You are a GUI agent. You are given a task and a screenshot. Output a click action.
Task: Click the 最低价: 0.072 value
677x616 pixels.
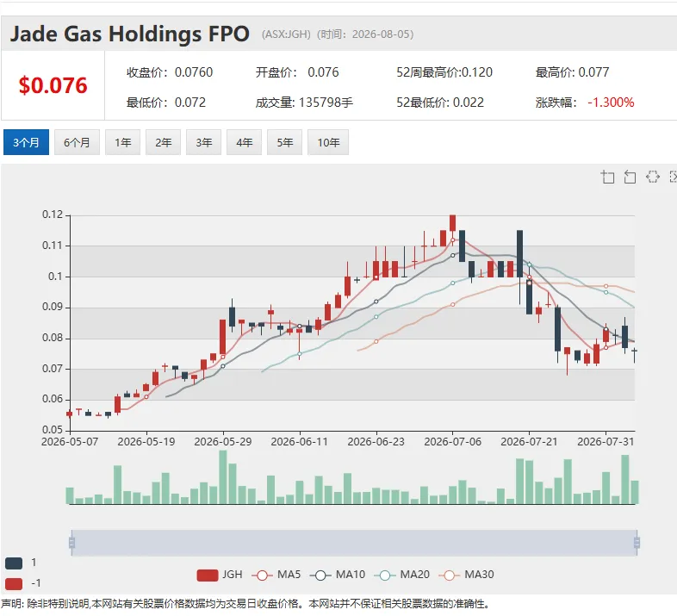click(x=165, y=103)
